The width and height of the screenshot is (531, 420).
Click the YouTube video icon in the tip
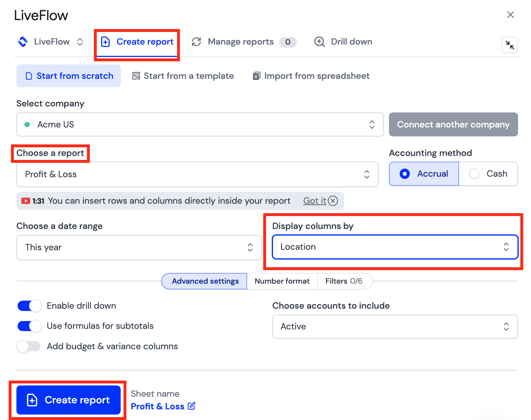pyautogui.click(x=26, y=201)
